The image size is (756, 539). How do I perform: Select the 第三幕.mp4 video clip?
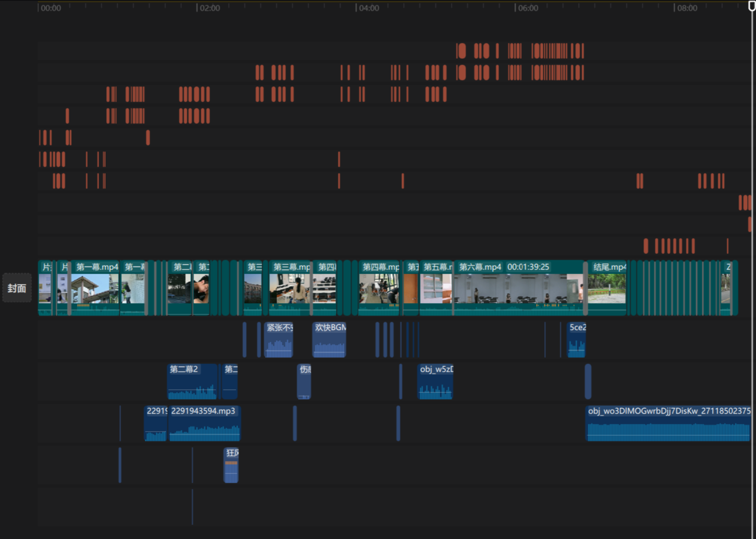(289, 288)
